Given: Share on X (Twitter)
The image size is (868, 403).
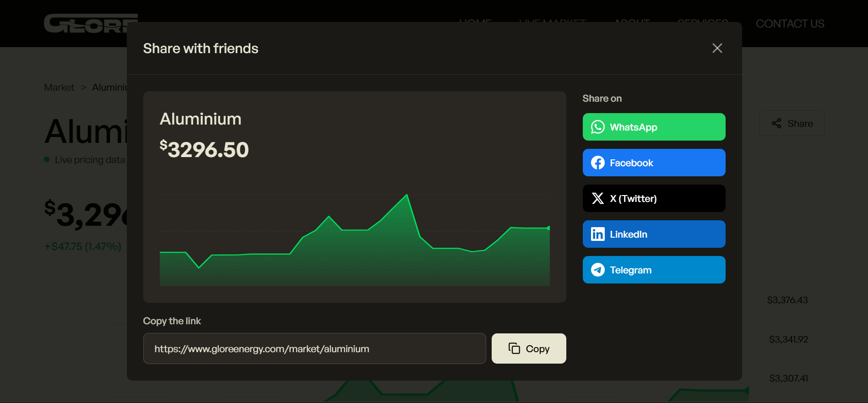Looking at the screenshot, I should coord(654,198).
